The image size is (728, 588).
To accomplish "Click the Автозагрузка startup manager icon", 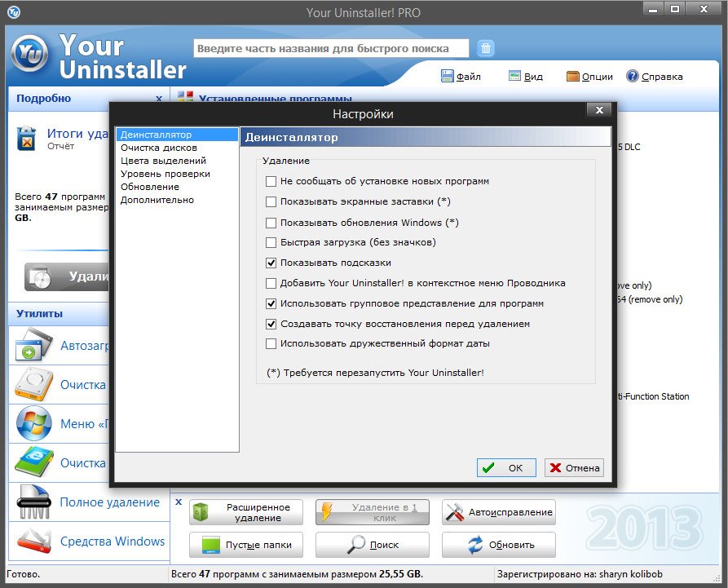I will tap(33, 345).
